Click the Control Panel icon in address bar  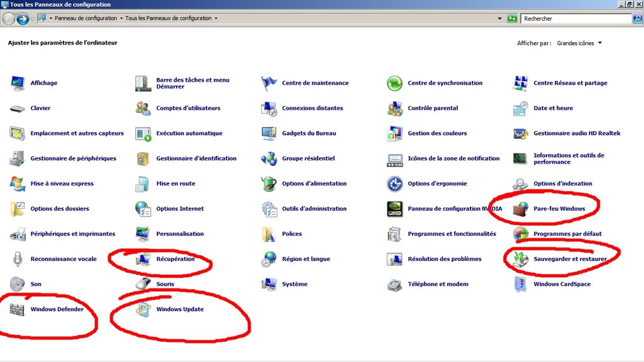point(42,18)
